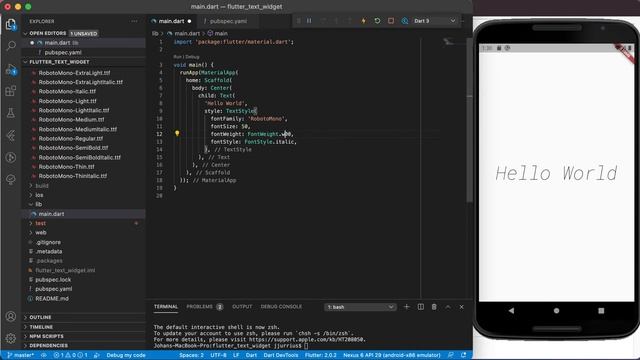Select the Nexus 6 emulator device status item
The width and height of the screenshot is (640, 360).
(x=391, y=355)
